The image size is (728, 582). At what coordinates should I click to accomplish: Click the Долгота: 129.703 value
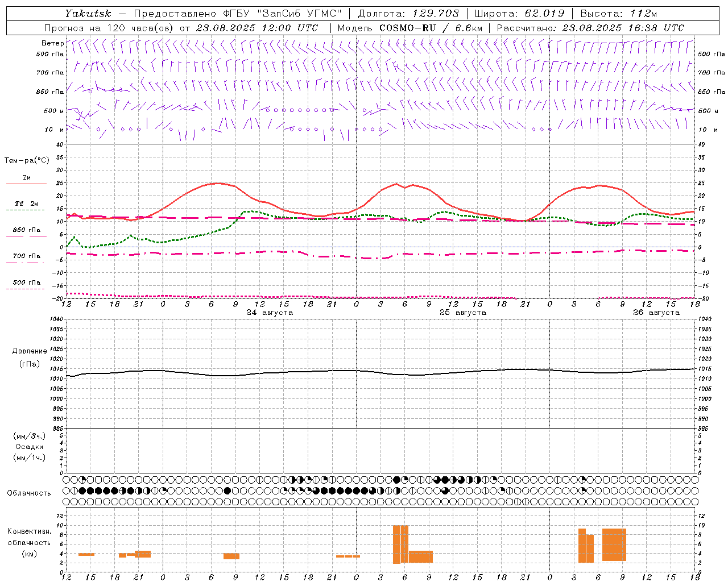(409, 14)
